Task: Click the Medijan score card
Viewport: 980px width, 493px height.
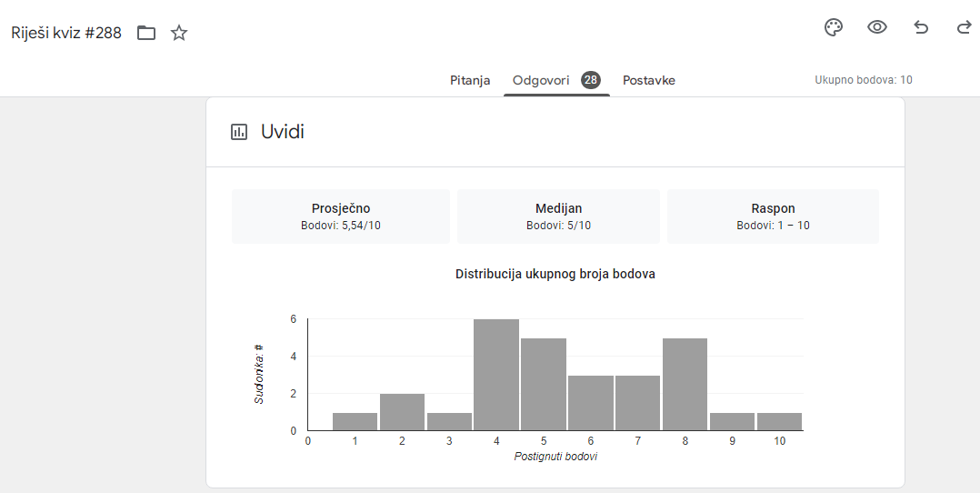Action: (558, 216)
